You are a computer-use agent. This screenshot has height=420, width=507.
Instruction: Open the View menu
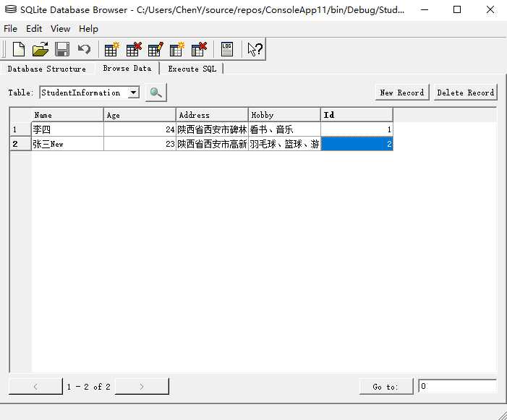click(x=60, y=29)
